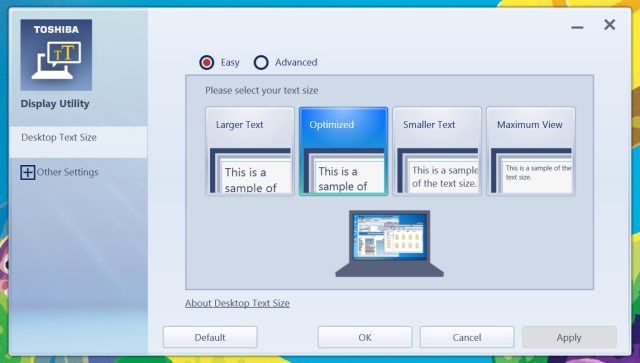Screen dimensions: 640x363
Task: Close the Display Utility window
Action: click(x=609, y=25)
